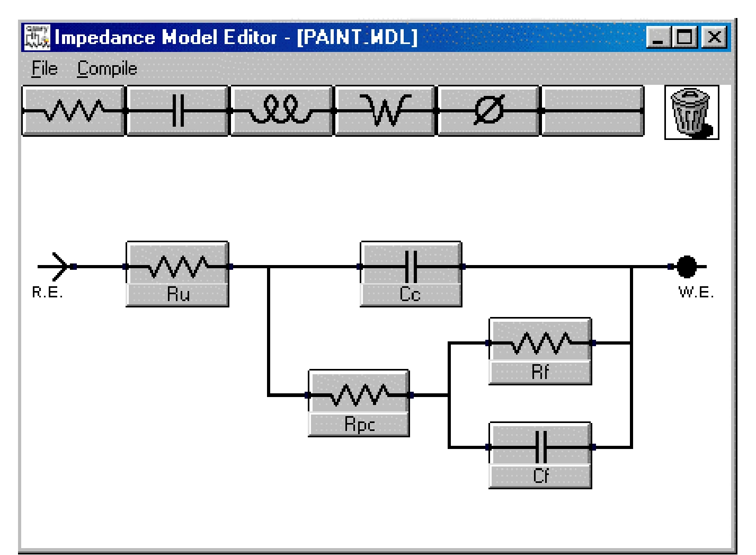Click the W.E. text label

(x=696, y=293)
